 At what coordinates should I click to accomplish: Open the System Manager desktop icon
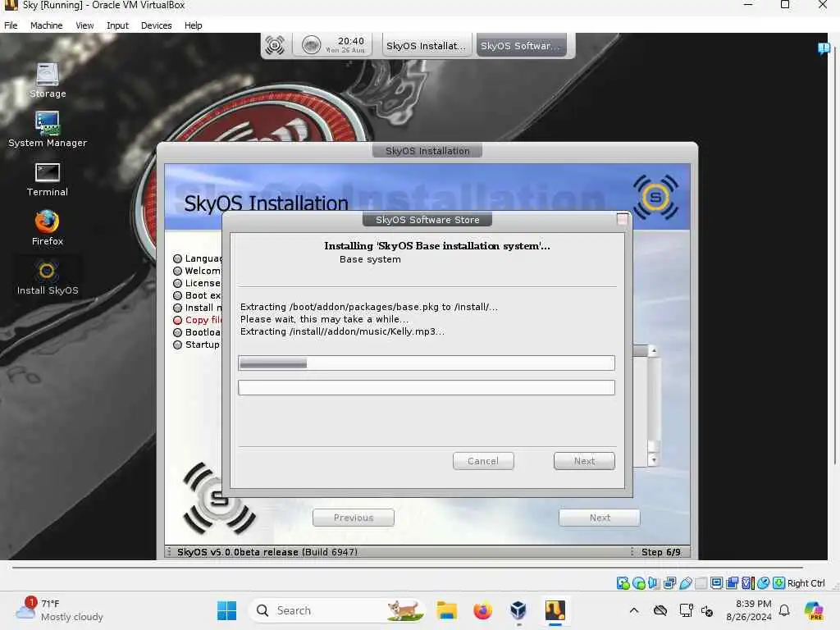click(x=47, y=129)
